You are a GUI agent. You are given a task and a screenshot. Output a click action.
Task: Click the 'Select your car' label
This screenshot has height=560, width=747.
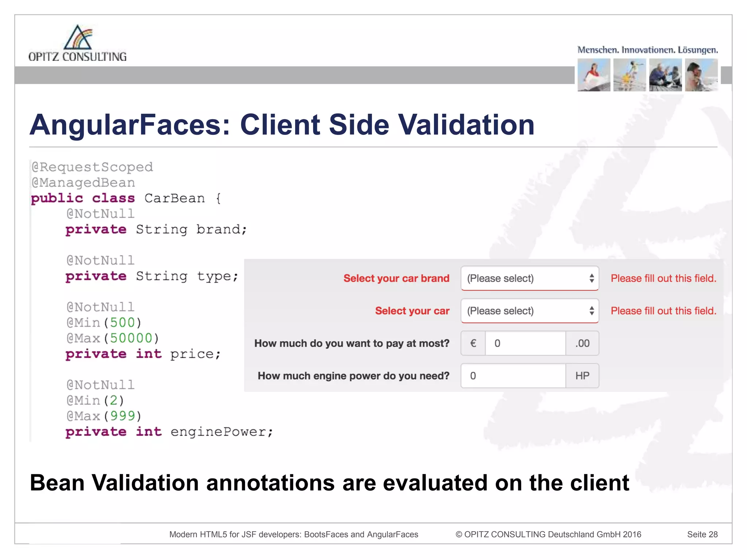pos(412,311)
